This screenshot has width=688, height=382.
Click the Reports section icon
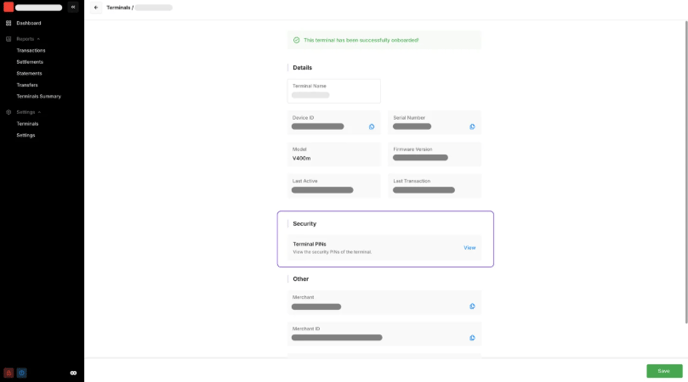(8, 39)
